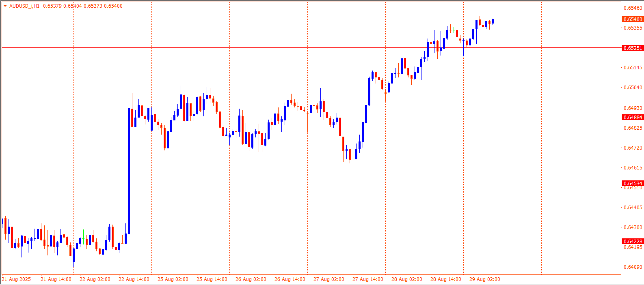Click the red level label 0.64534
The image size is (644, 285).
click(633, 183)
